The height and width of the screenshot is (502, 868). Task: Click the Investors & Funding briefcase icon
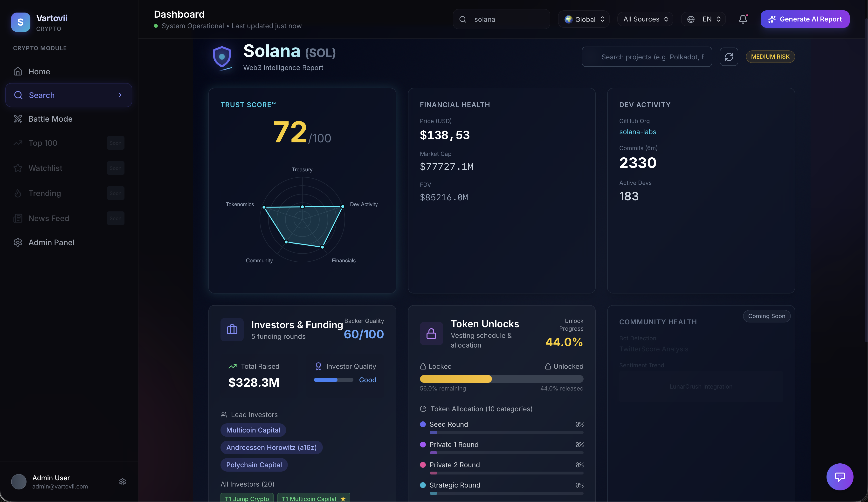click(x=232, y=330)
